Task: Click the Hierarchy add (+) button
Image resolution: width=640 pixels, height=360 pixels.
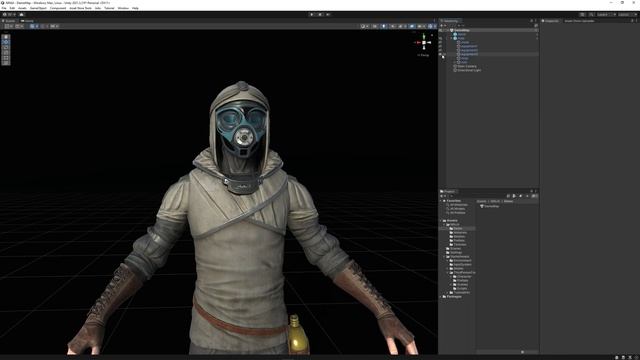Action: click(x=442, y=26)
